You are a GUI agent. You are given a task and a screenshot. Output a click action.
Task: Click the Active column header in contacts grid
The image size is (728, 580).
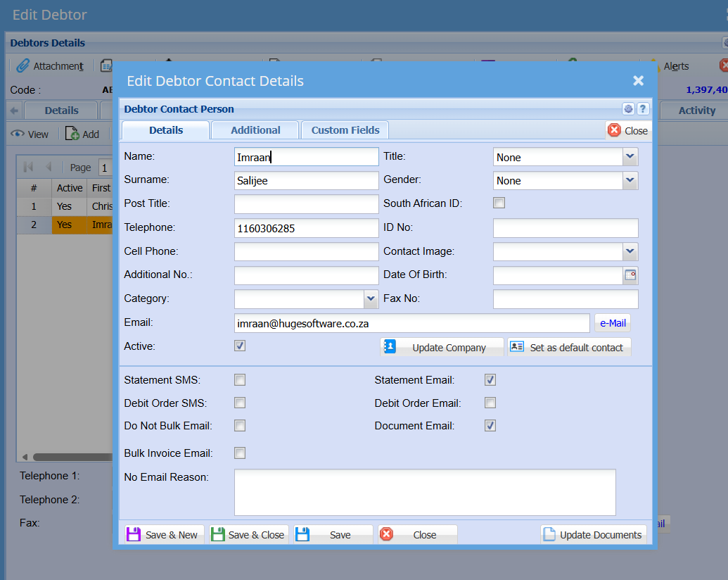point(69,188)
